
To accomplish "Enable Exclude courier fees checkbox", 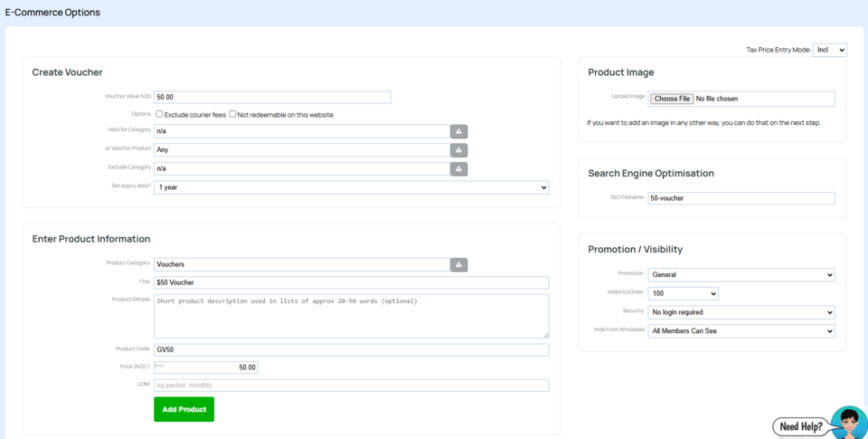I will [159, 115].
